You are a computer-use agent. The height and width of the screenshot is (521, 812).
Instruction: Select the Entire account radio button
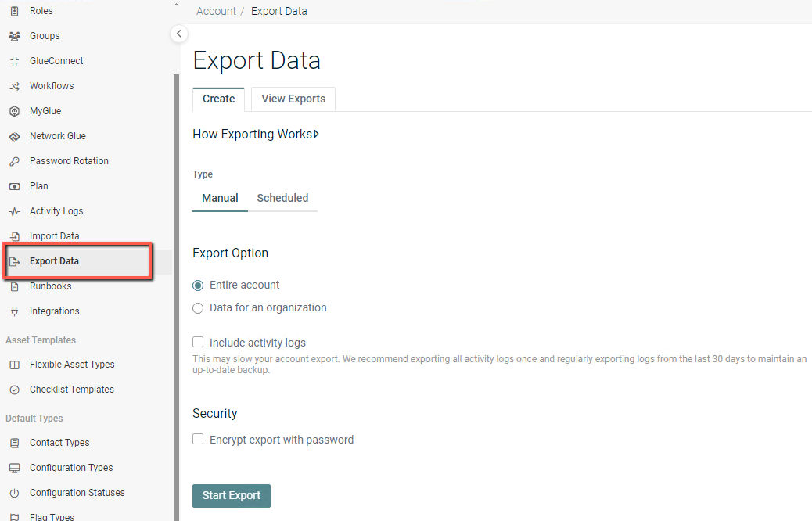(198, 286)
